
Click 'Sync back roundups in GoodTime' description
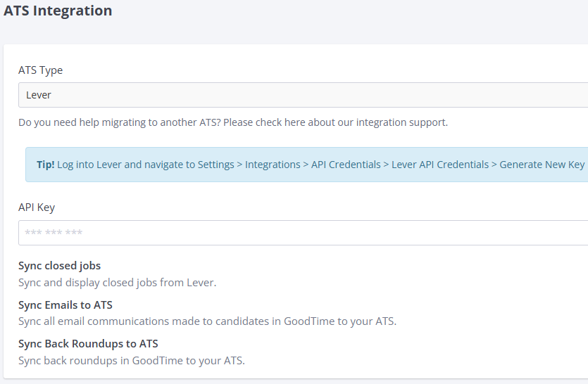pos(132,361)
